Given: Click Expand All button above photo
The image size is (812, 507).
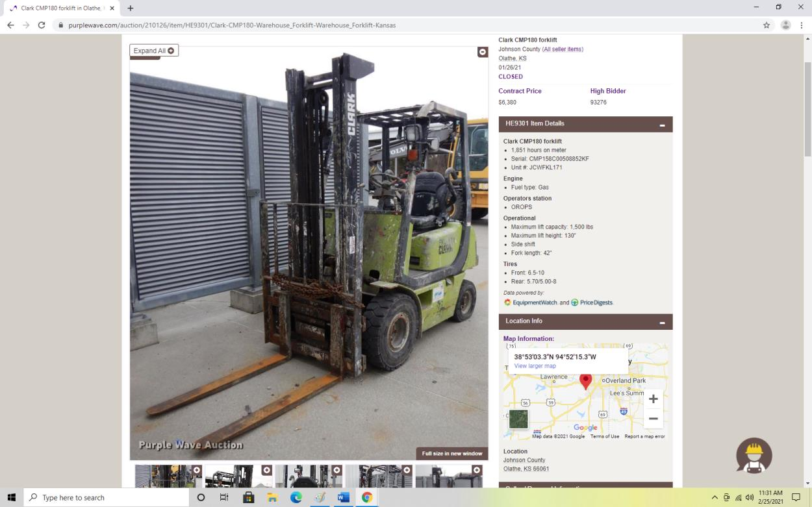Looking at the screenshot, I should 154,51.
